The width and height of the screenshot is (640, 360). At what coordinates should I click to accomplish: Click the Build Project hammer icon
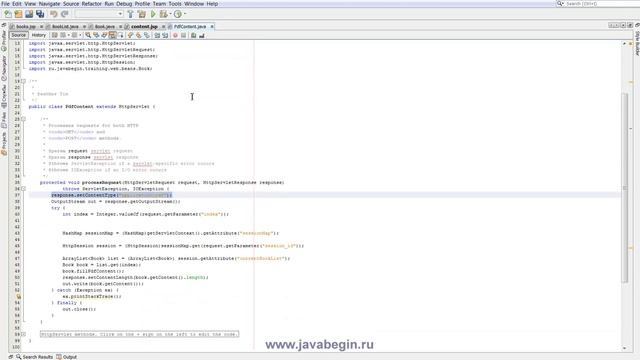[x=130, y=14]
